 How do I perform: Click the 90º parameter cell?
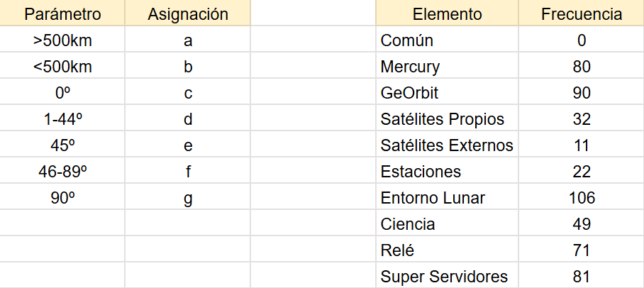62,198
